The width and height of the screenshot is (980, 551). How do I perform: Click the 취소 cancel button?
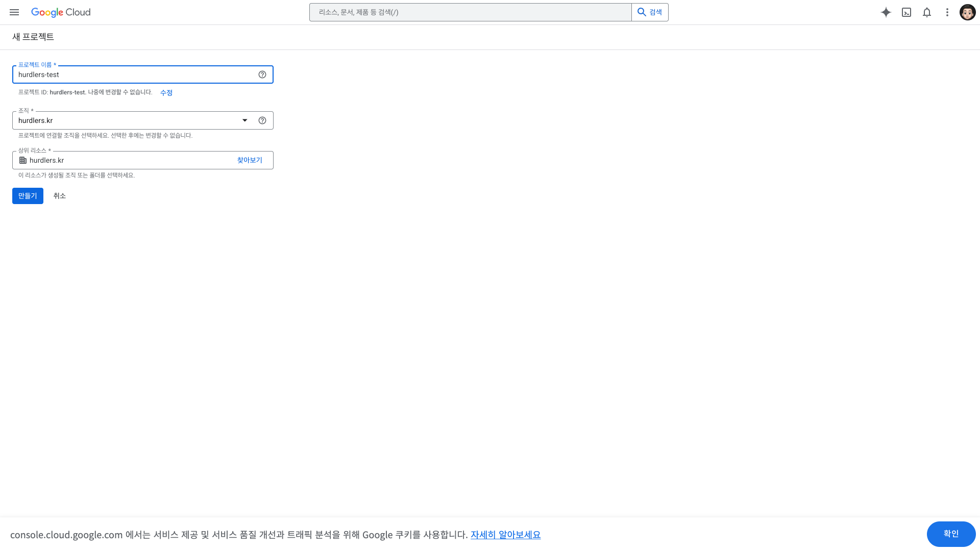tap(60, 196)
